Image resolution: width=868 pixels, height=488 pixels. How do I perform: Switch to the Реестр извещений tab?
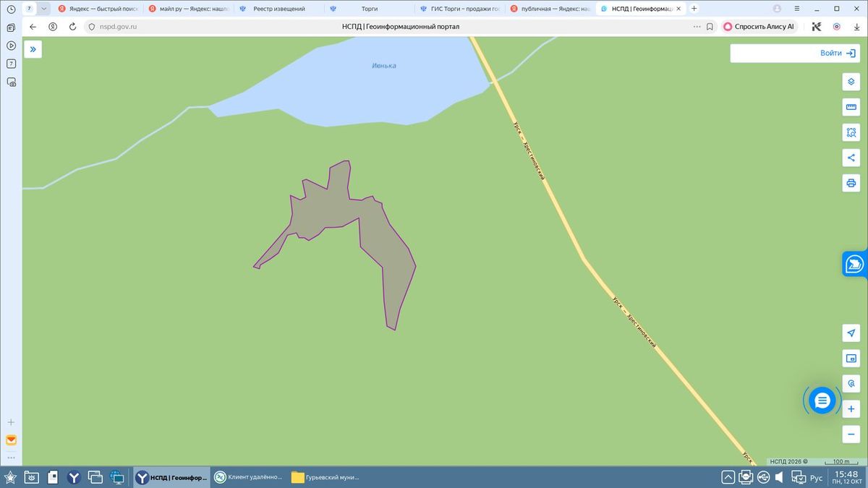coord(278,9)
